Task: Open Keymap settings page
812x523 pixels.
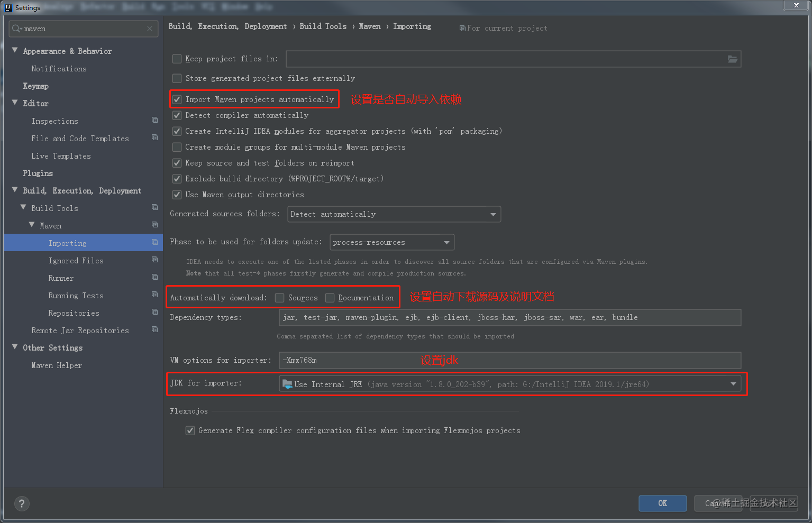Action: point(35,86)
